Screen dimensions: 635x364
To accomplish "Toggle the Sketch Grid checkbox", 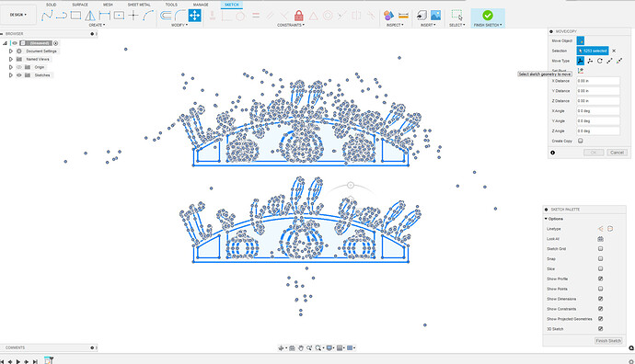I will click(x=600, y=249).
